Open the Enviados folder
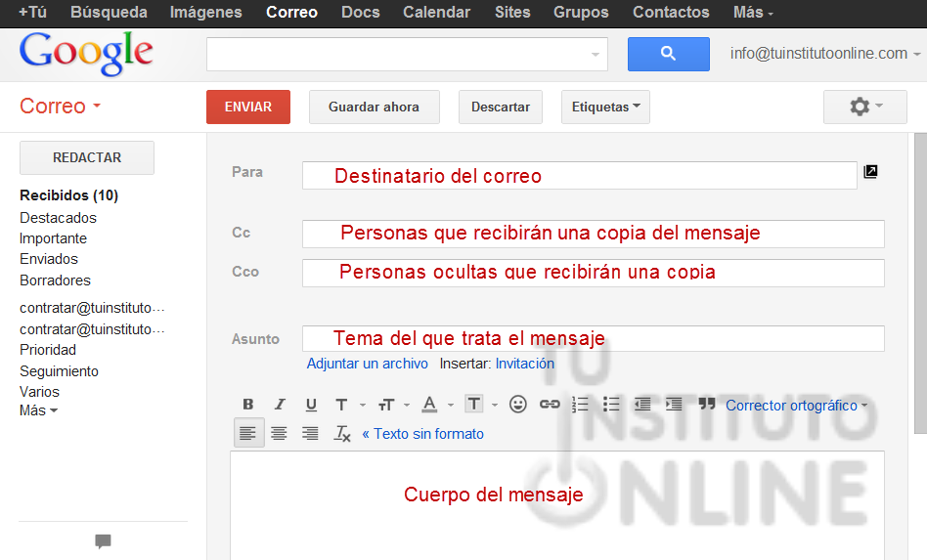927x560 pixels. tap(49, 259)
